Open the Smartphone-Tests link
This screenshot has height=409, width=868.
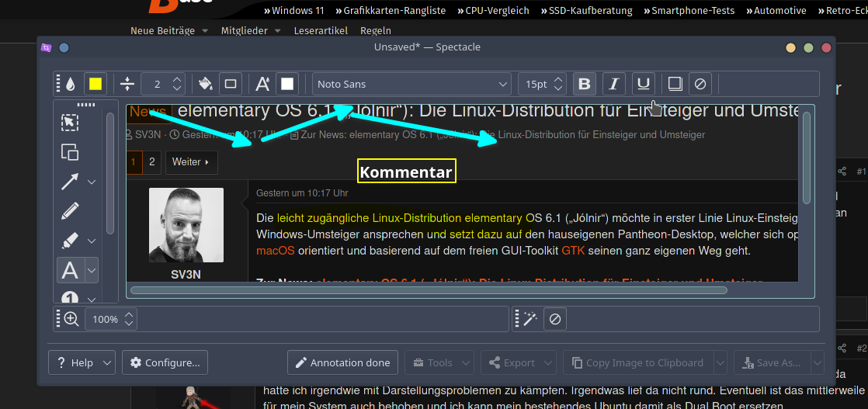(x=689, y=11)
